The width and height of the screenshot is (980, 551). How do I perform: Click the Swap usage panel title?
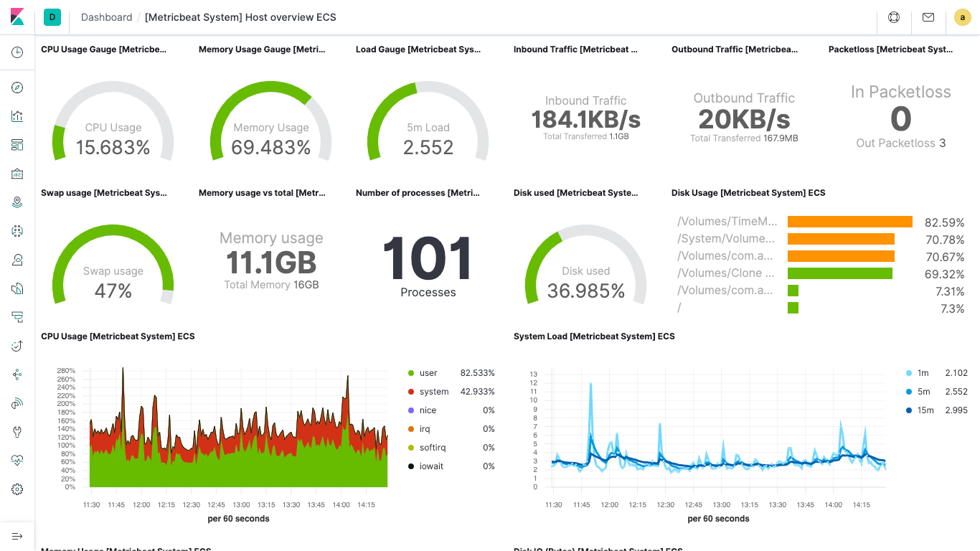coord(104,193)
